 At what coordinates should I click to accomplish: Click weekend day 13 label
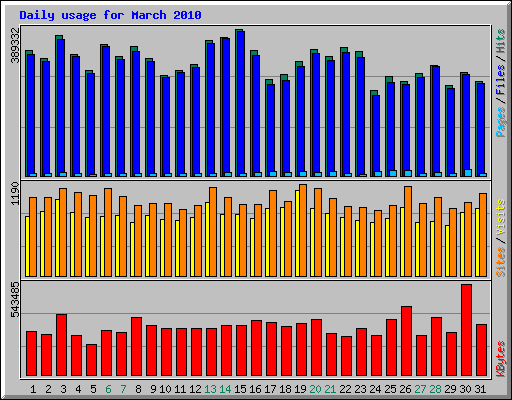coord(210,389)
